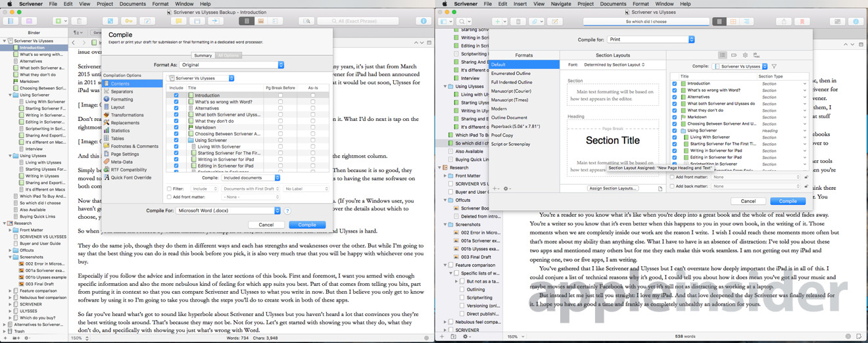Enable Add front matter in left dialog

170,196
